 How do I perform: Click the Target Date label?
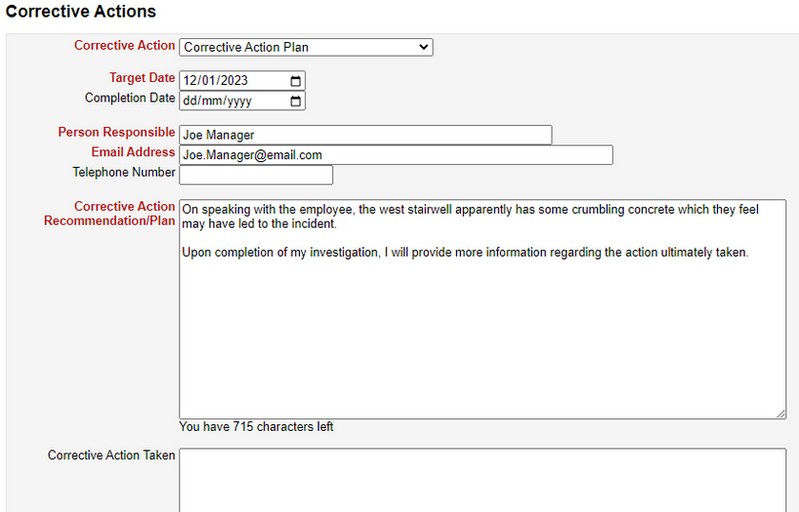[x=142, y=78]
